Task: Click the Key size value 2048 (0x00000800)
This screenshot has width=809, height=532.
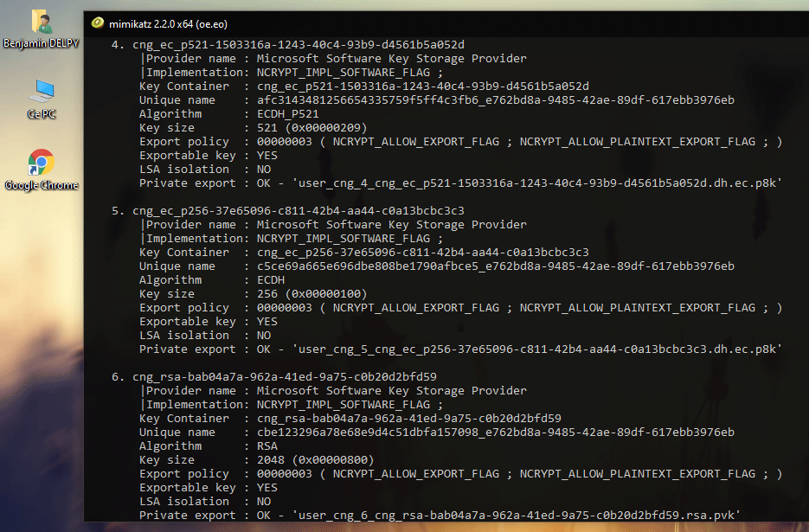Action: pyautogui.click(x=315, y=460)
